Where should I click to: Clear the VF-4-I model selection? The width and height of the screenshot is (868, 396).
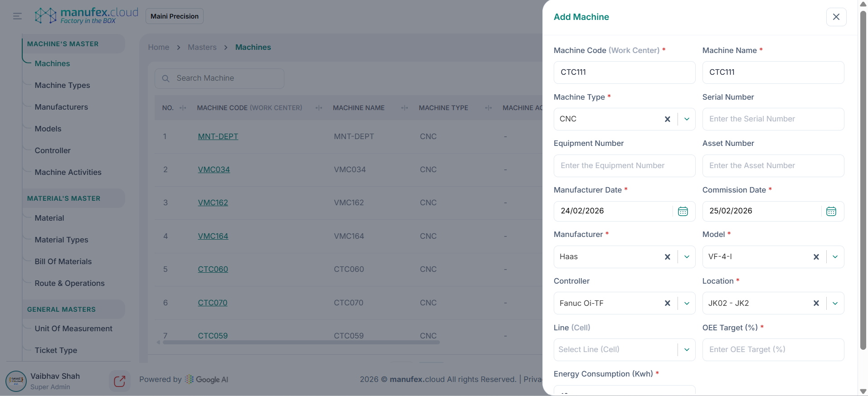click(816, 257)
